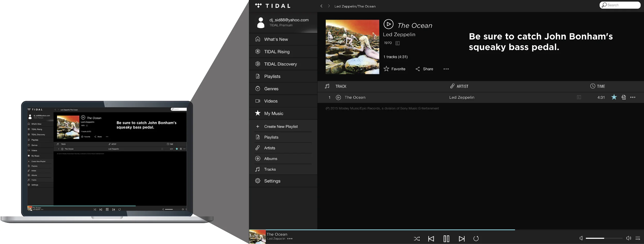Open Artists under My Music
Viewport: 644px width, 244px height.
[283, 148]
